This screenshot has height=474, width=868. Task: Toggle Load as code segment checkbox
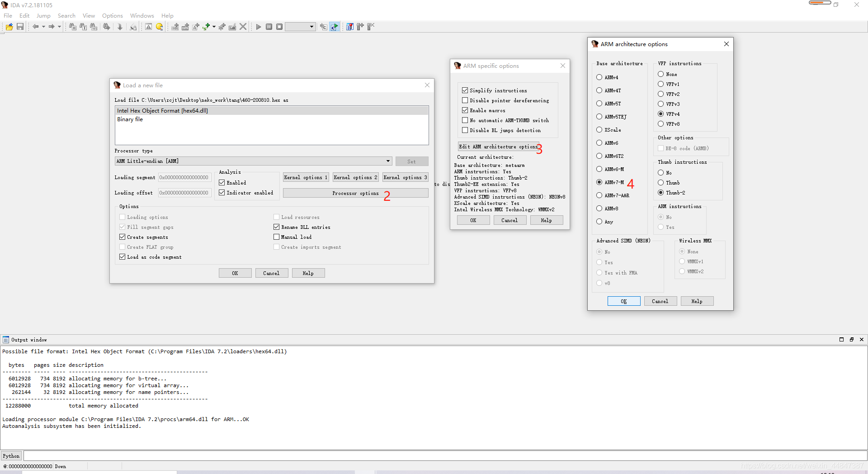(x=122, y=257)
